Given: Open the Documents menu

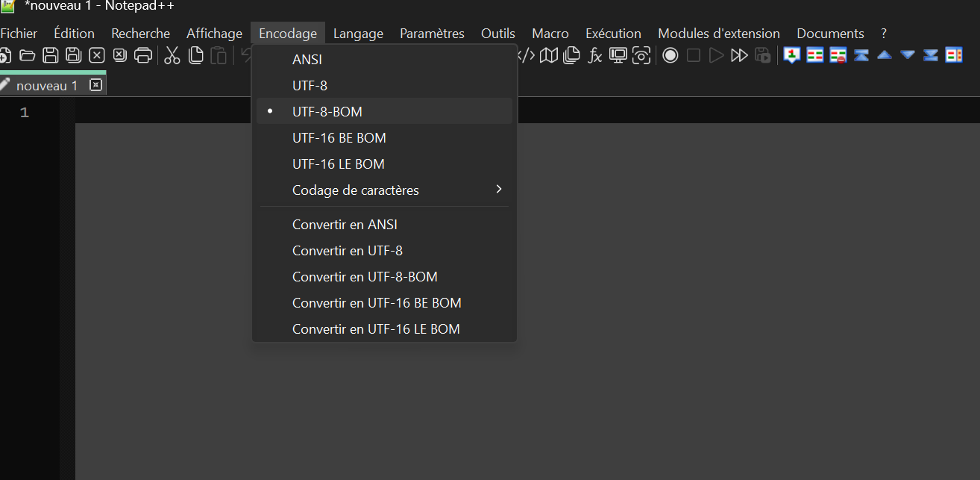Looking at the screenshot, I should pos(830,34).
